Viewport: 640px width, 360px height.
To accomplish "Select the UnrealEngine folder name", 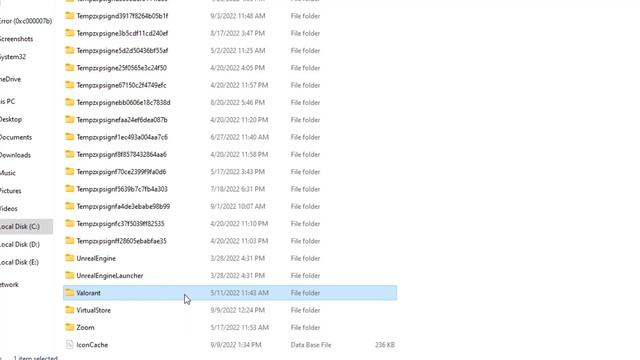I will point(96,258).
